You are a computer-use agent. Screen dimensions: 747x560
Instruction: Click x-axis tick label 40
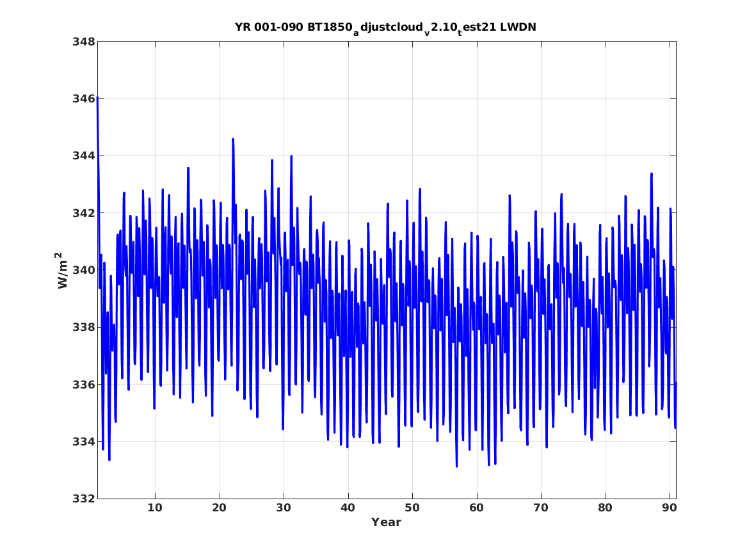348,508
